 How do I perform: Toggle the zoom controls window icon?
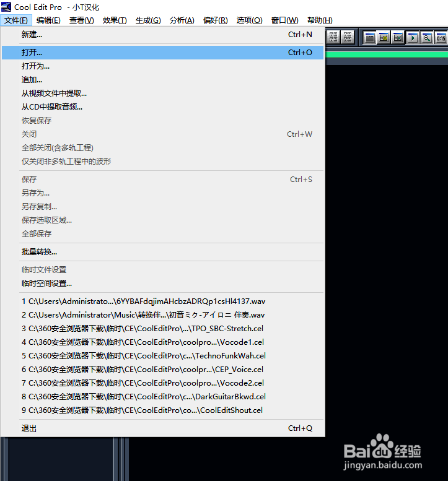tap(426, 38)
